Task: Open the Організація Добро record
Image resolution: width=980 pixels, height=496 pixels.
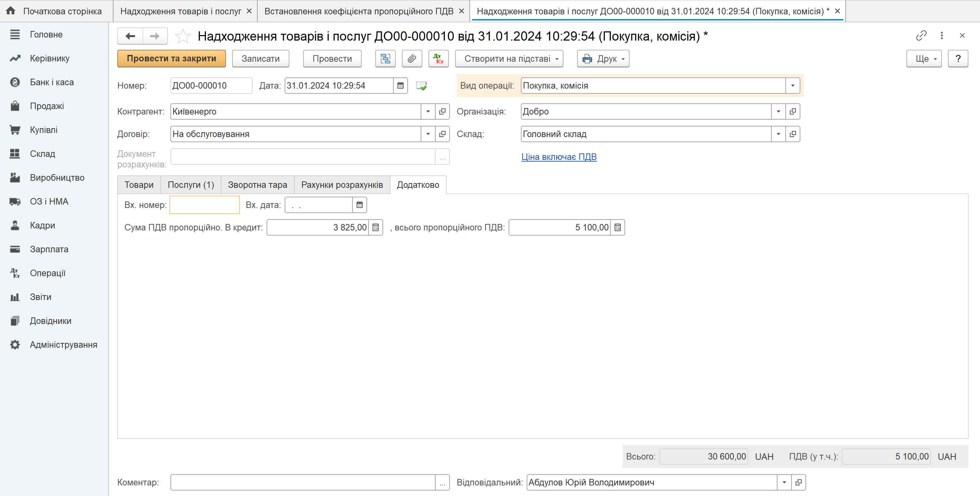Action: pyautogui.click(x=793, y=111)
